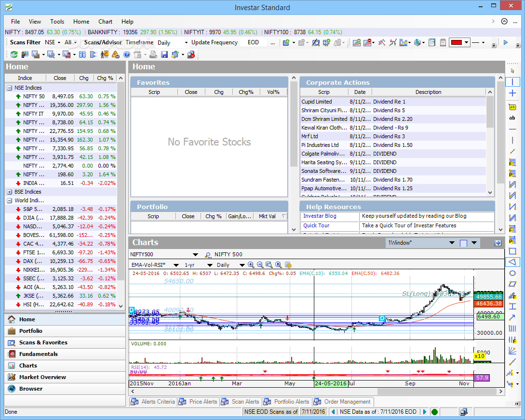Select the S&P 500 world index row
The width and height of the screenshot is (525, 420).
click(61, 210)
